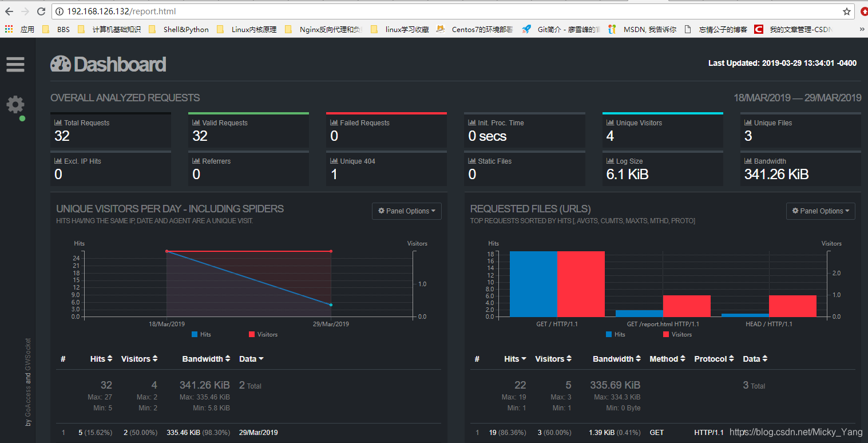Open the GWSocket link in sidebar

(28, 355)
